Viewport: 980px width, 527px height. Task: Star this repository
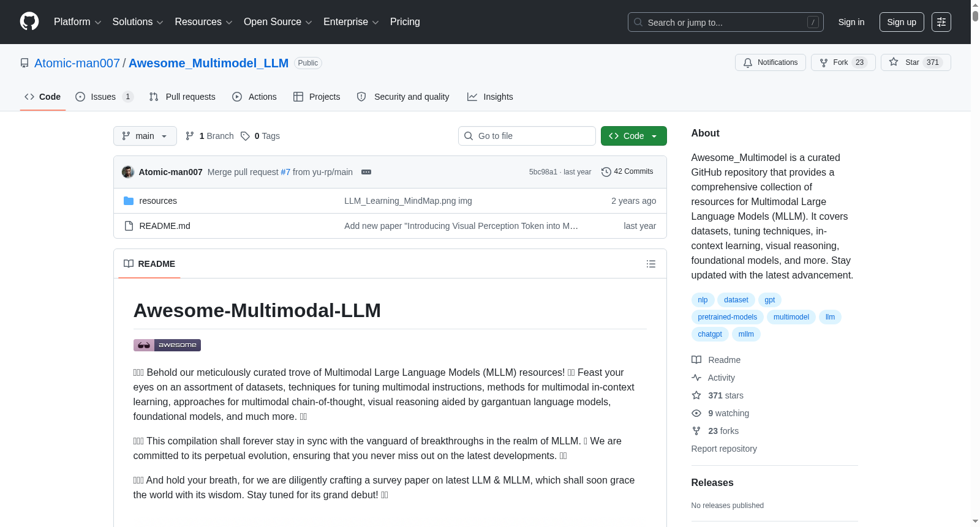[916, 62]
